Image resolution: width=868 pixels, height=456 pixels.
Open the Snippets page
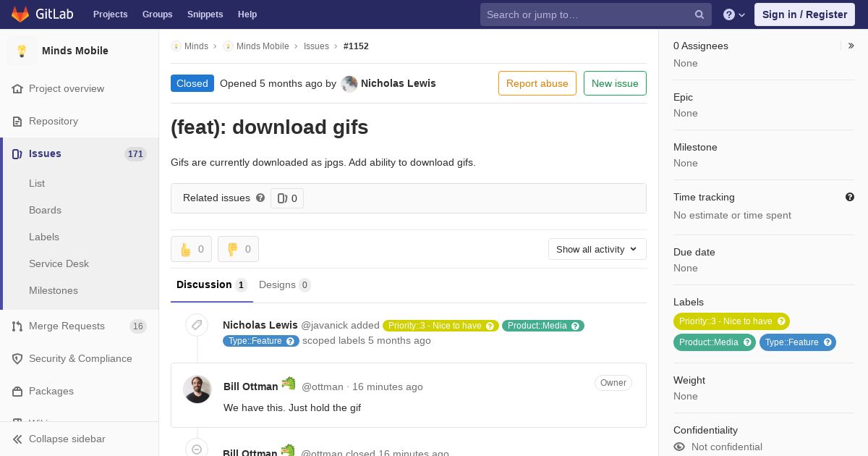click(x=205, y=14)
